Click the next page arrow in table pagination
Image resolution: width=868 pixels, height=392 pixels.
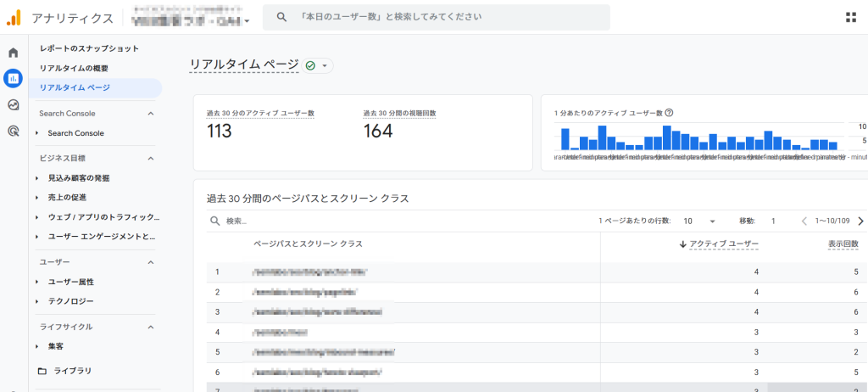point(860,221)
